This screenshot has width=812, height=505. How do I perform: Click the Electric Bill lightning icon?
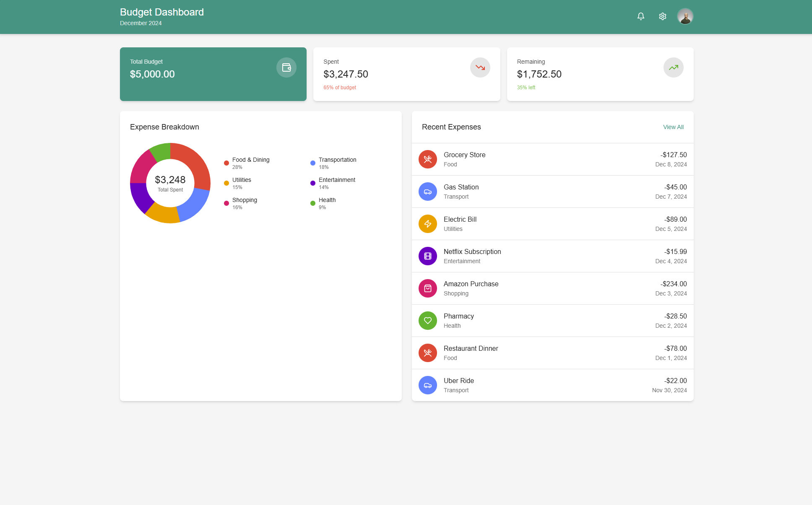[427, 224]
